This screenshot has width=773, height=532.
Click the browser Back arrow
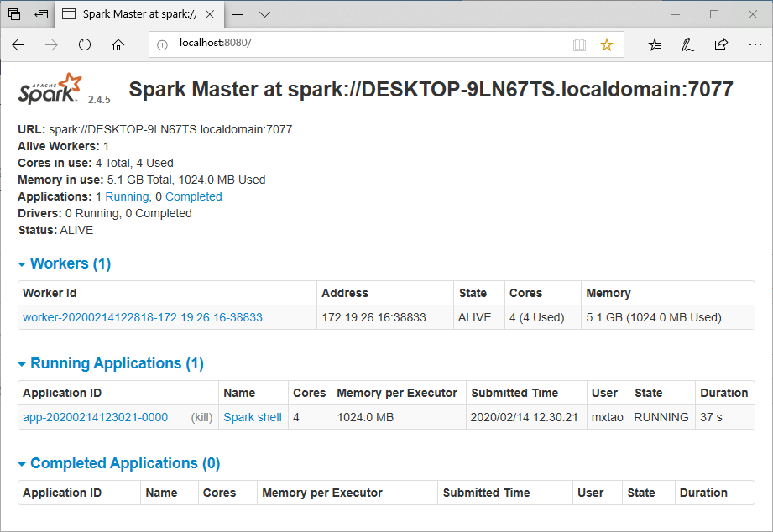click(x=18, y=44)
